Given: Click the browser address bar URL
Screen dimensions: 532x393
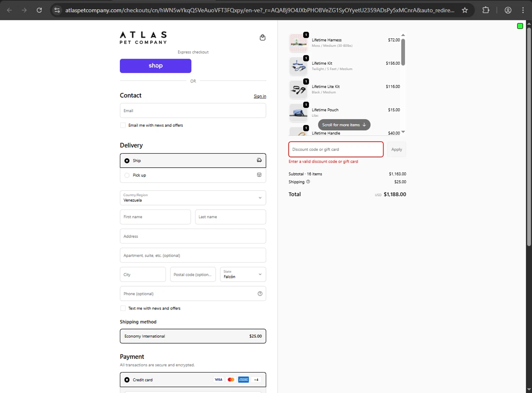Looking at the screenshot, I should pos(260,10).
